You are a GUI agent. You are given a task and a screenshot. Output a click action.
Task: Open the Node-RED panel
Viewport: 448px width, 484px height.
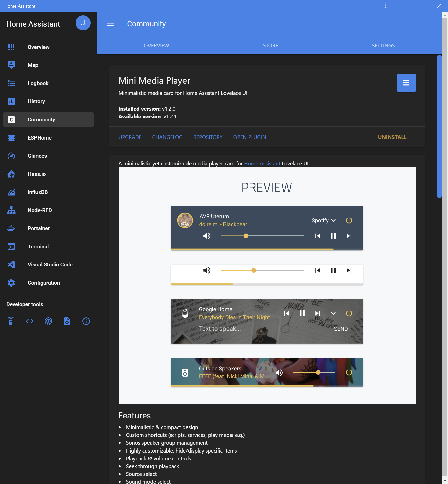[48, 210]
